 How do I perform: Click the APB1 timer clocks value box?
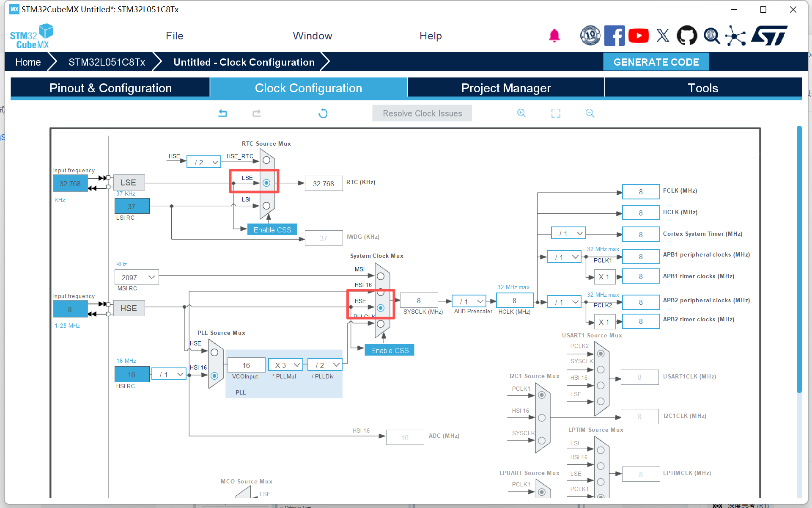click(x=641, y=276)
